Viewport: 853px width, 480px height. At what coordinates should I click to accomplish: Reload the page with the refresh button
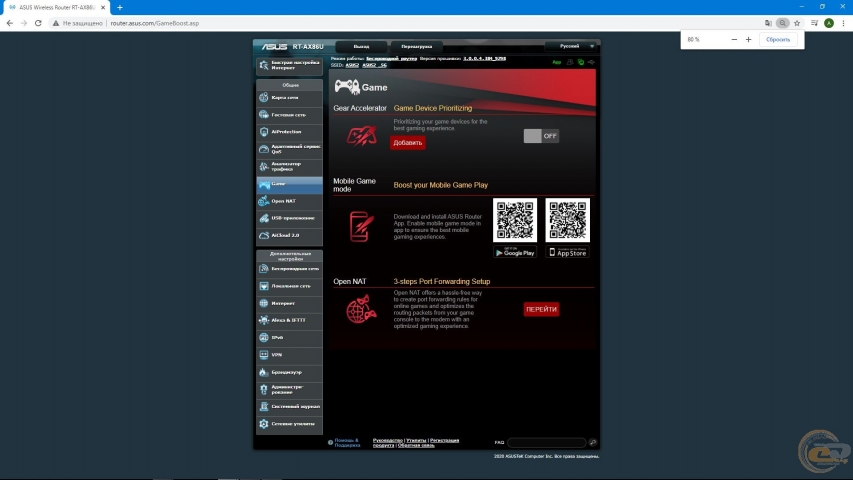pos(38,23)
